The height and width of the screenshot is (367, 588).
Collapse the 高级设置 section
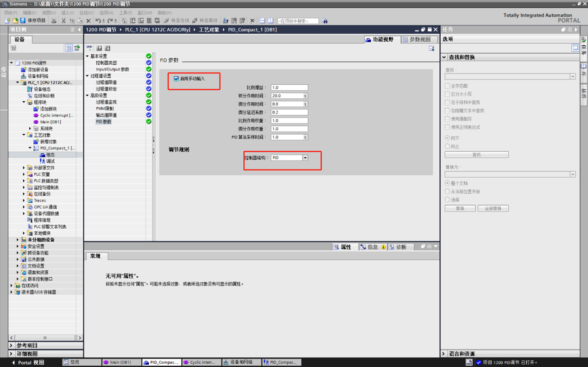pyautogui.click(x=87, y=96)
